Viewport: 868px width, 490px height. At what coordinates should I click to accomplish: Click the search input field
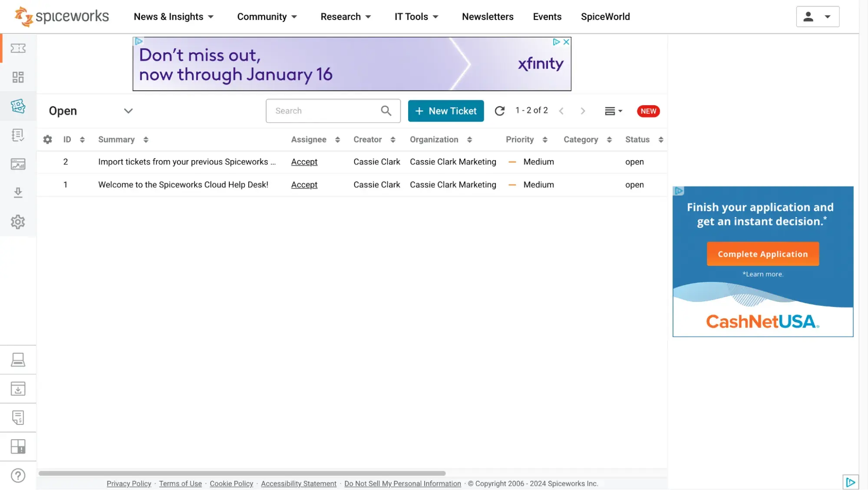[333, 111]
